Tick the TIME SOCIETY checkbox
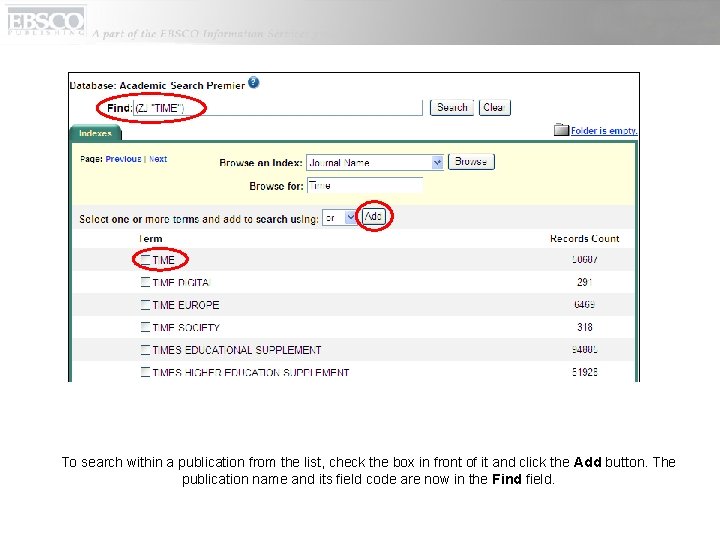The width and height of the screenshot is (720, 540). coord(145,327)
